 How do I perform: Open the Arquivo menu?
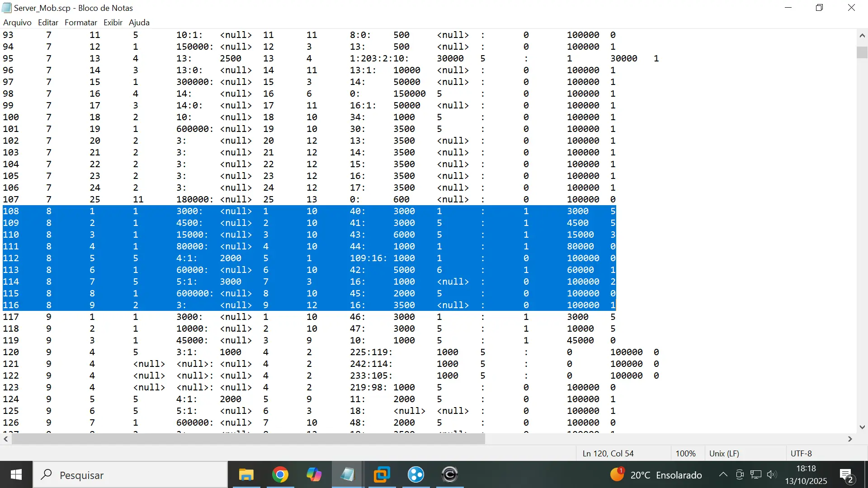click(17, 22)
